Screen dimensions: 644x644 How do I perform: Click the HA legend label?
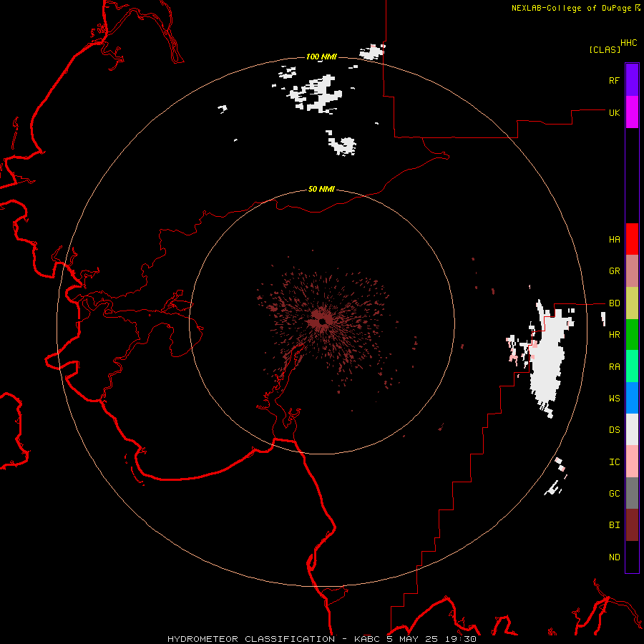coord(614,240)
